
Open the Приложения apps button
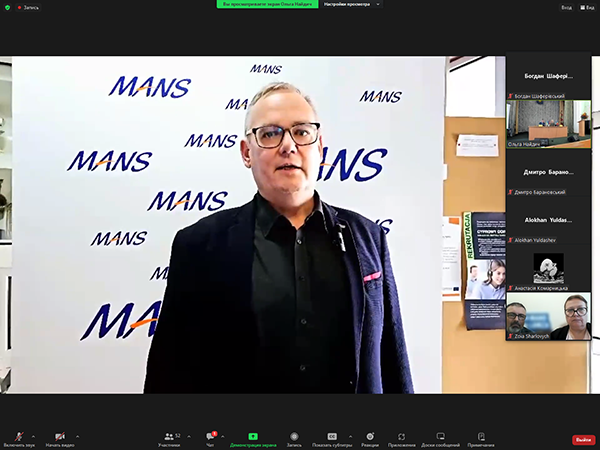click(x=401, y=439)
